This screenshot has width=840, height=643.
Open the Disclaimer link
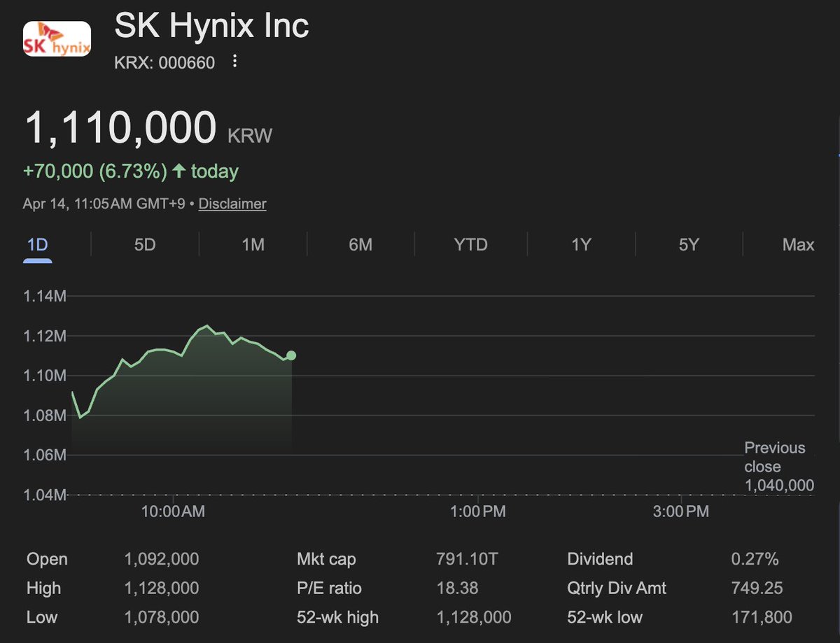click(232, 204)
